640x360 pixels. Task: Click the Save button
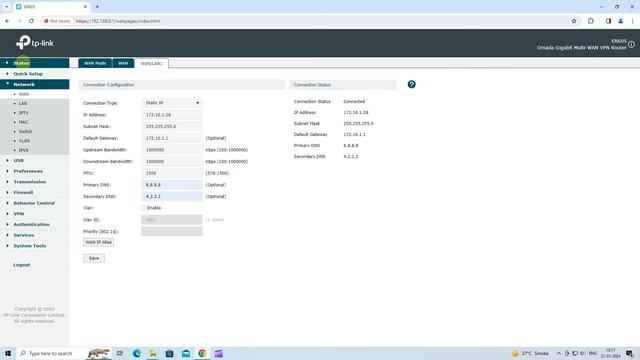coord(94,258)
